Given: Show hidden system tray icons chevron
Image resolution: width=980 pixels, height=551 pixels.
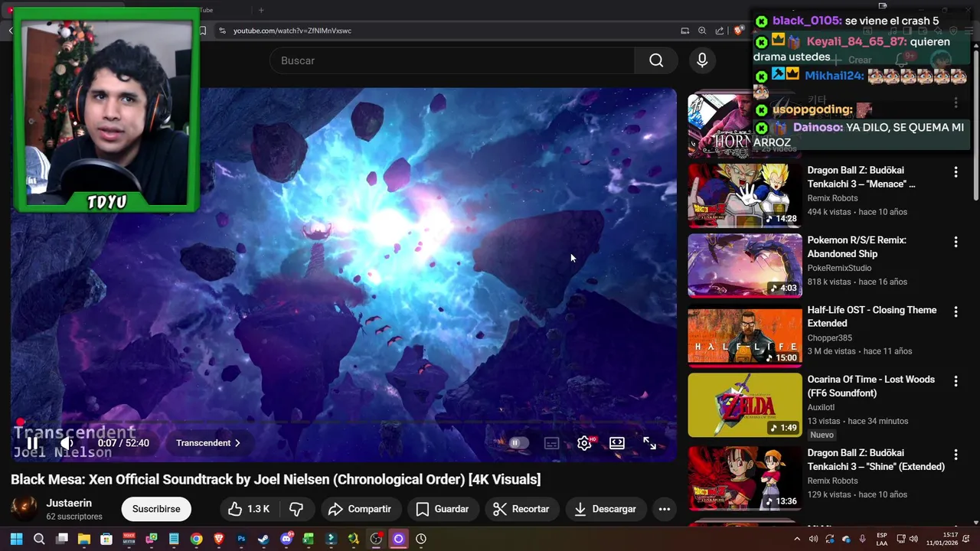Looking at the screenshot, I should 797,539.
